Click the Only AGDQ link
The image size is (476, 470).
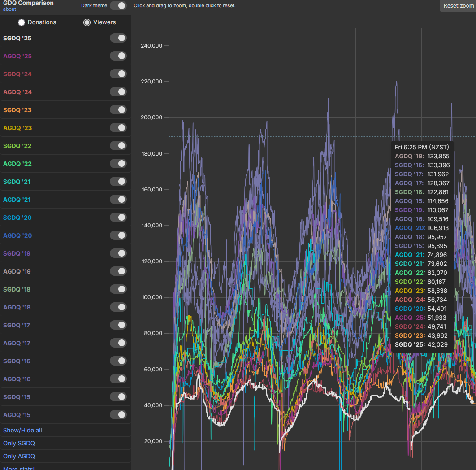pyautogui.click(x=19, y=457)
